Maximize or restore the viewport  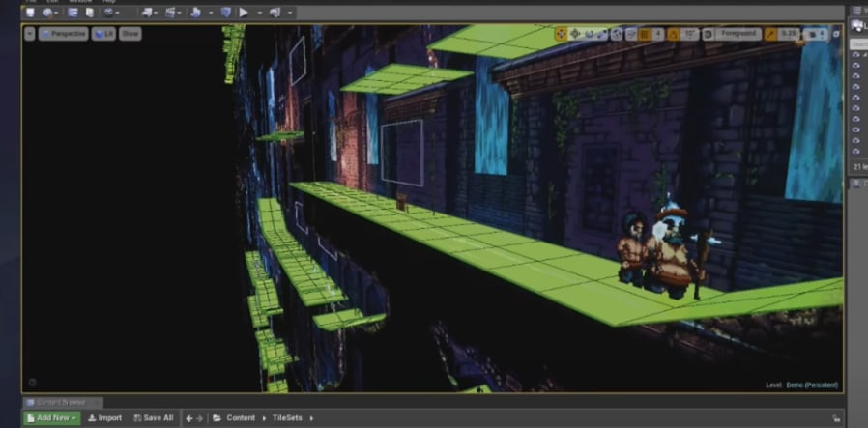[836, 34]
